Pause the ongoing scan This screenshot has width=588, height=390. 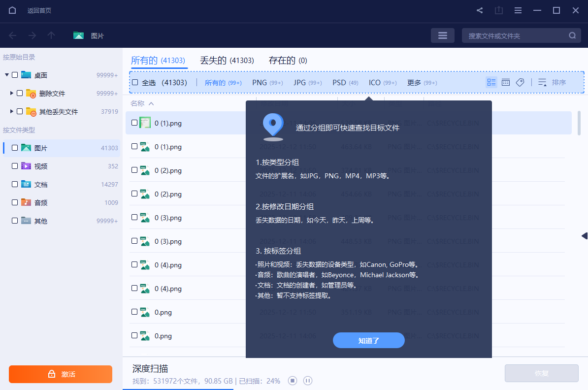pos(308,380)
